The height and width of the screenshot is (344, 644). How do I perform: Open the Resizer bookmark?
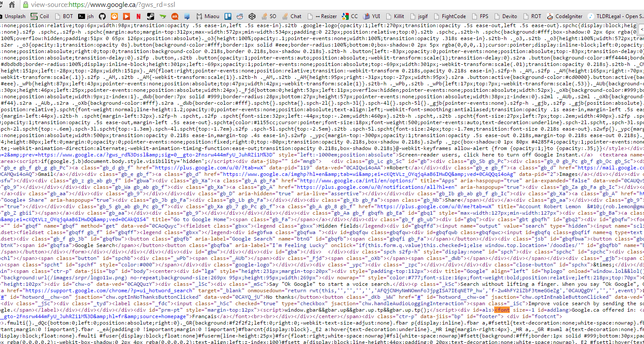322,16
